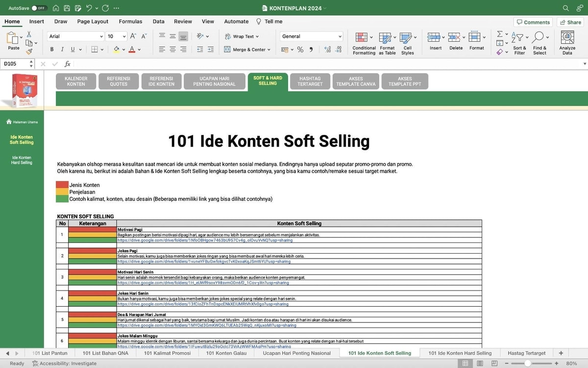Click Analyze Data
588x368 pixels.
pos(567,43)
